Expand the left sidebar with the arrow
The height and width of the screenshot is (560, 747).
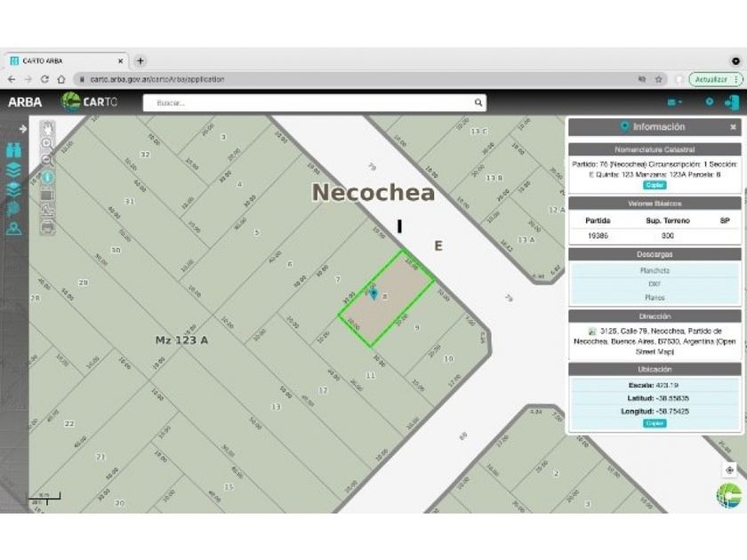22,129
